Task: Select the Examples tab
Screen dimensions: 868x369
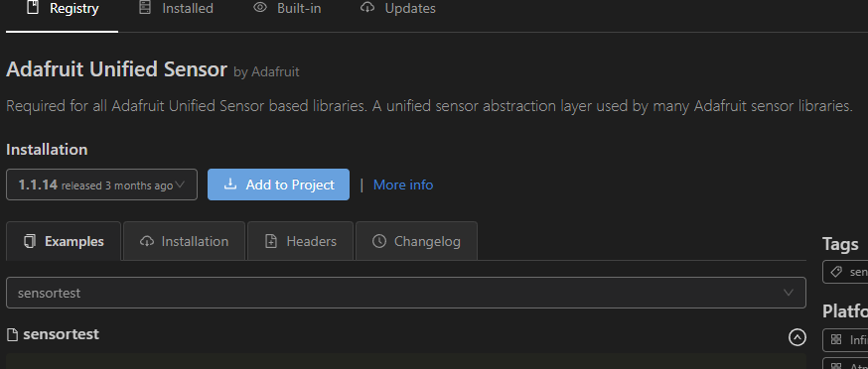Action: (x=64, y=241)
